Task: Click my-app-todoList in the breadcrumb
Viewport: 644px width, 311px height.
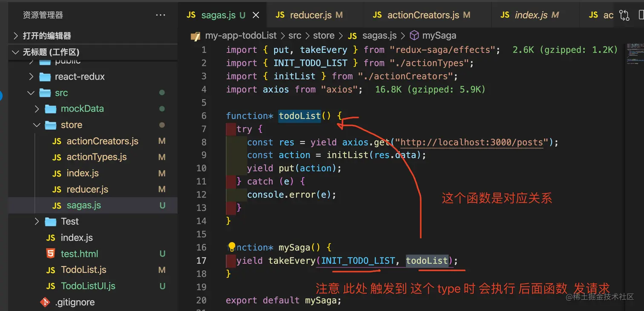Action: coord(241,36)
